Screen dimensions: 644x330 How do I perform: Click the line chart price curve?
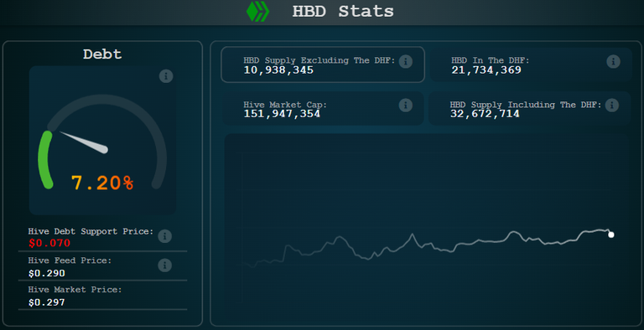pos(427,248)
